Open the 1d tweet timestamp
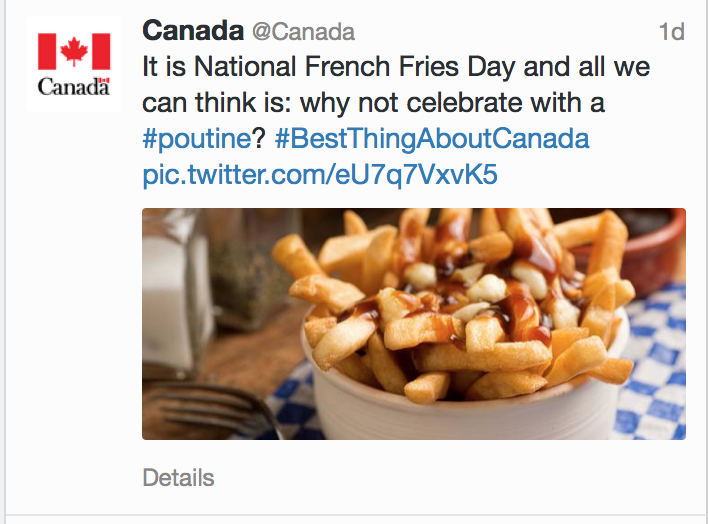The width and height of the screenshot is (708, 524). (671, 32)
